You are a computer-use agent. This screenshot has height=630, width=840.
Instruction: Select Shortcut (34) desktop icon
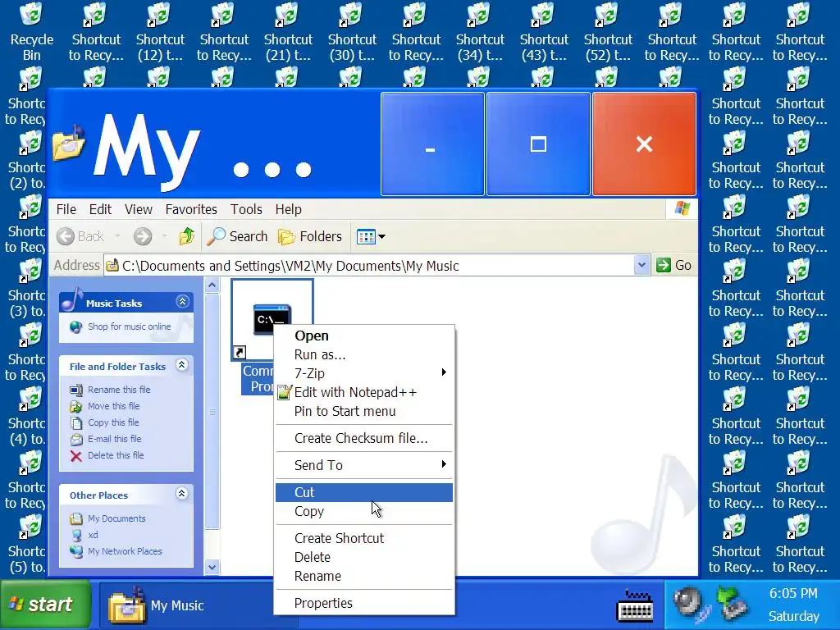click(x=480, y=31)
